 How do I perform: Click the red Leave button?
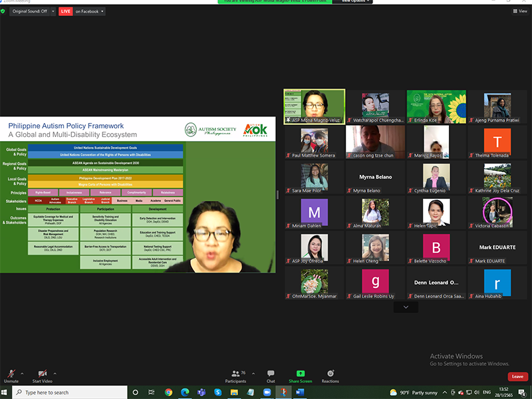tap(517, 376)
